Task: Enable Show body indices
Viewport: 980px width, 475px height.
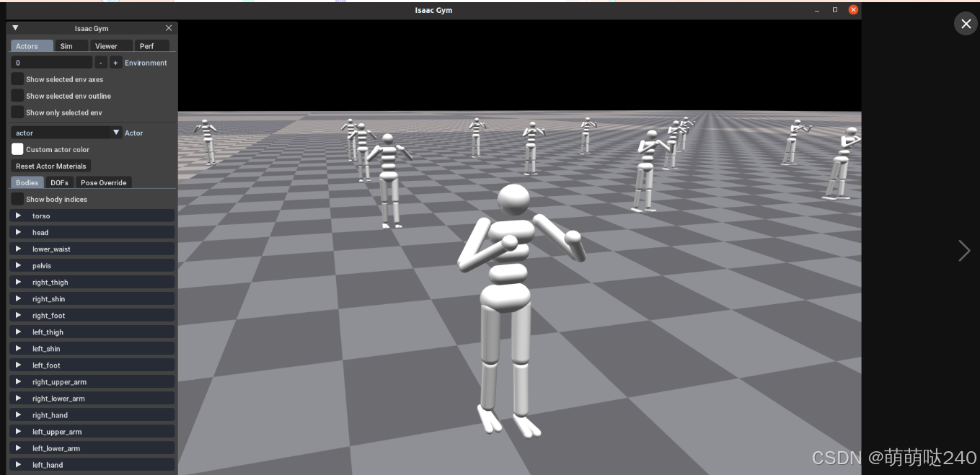Action: click(17, 199)
